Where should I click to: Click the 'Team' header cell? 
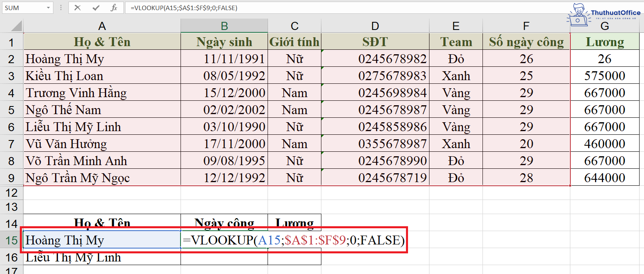click(x=456, y=42)
